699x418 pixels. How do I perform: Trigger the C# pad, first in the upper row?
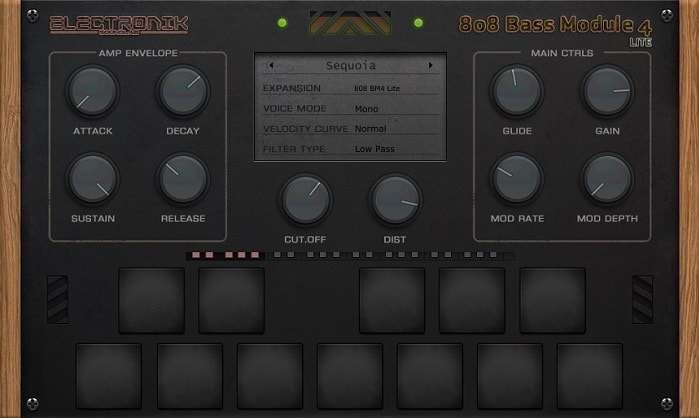(152, 300)
